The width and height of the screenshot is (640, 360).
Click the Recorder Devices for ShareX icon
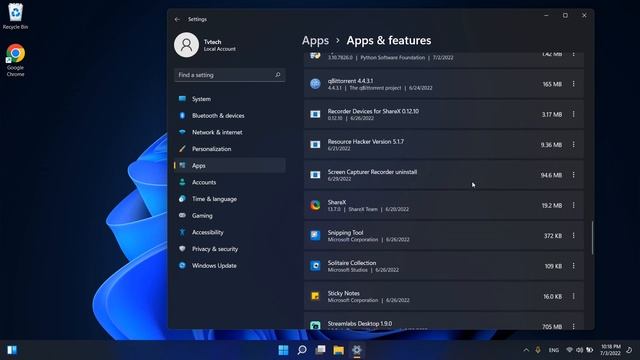pos(315,114)
